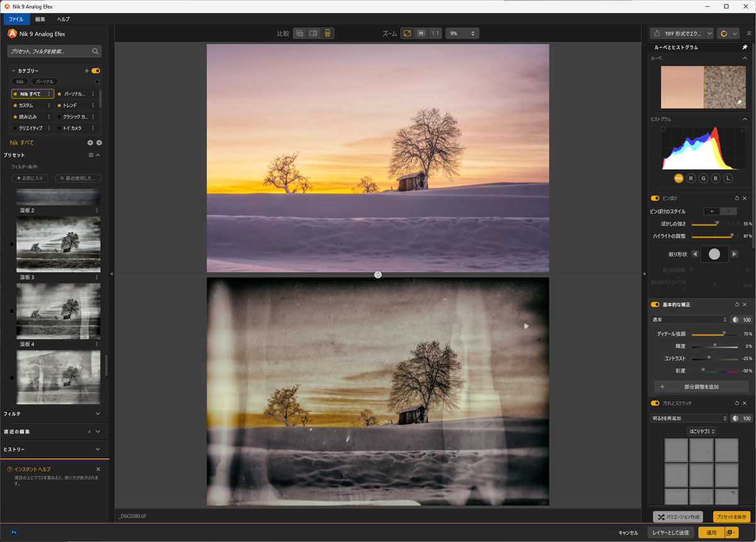
Task: Click the キャンセル button
Action: (x=628, y=533)
